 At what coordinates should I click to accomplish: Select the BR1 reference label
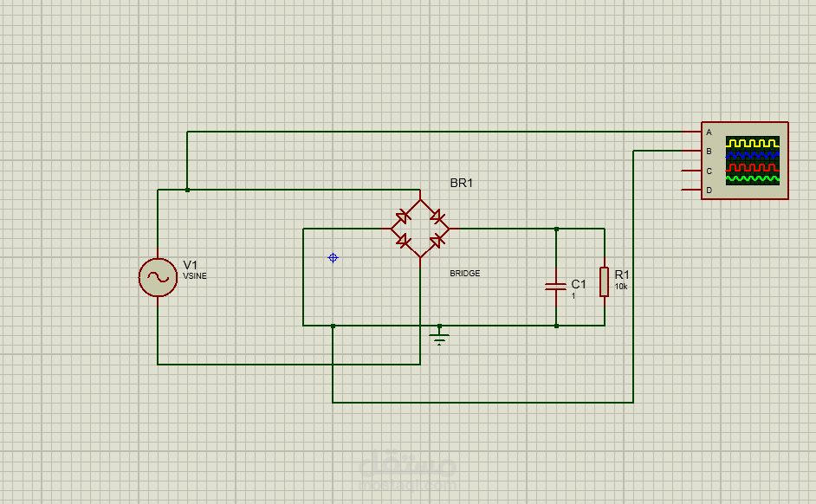(x=462, y=183)
